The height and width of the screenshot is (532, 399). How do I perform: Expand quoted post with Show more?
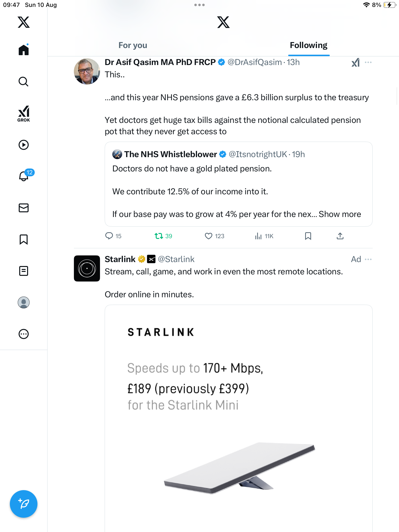tap(340, 214)
